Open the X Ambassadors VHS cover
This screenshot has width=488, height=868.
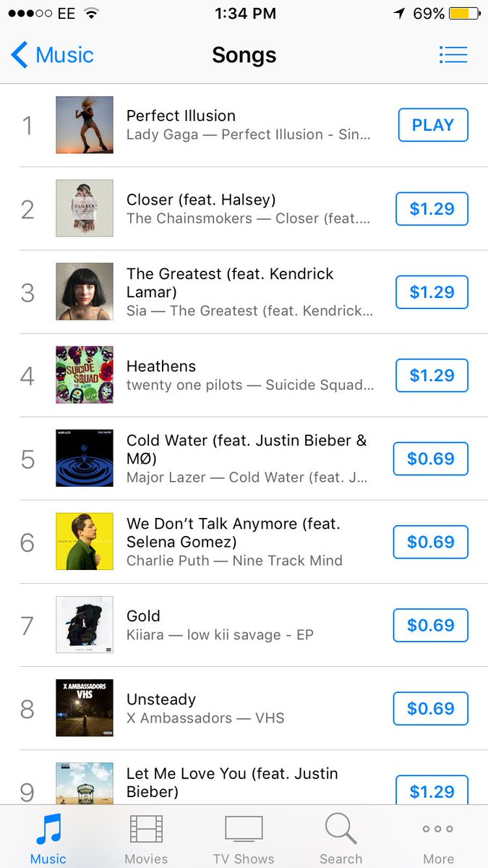[x=85, y=708]
